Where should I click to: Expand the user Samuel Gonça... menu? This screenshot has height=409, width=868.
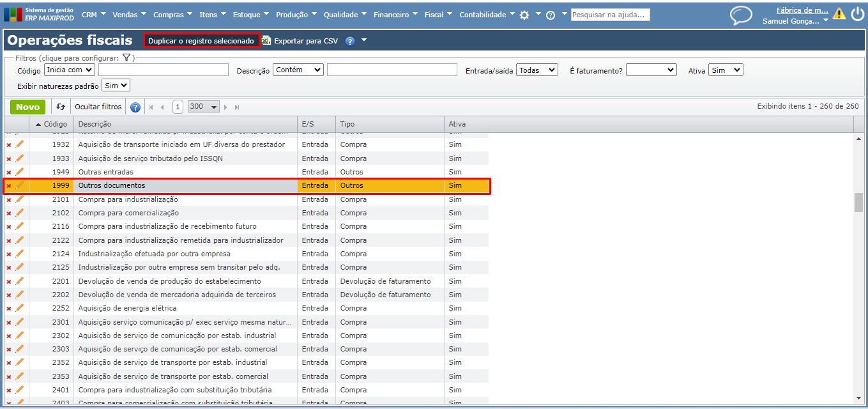(795, 21)
